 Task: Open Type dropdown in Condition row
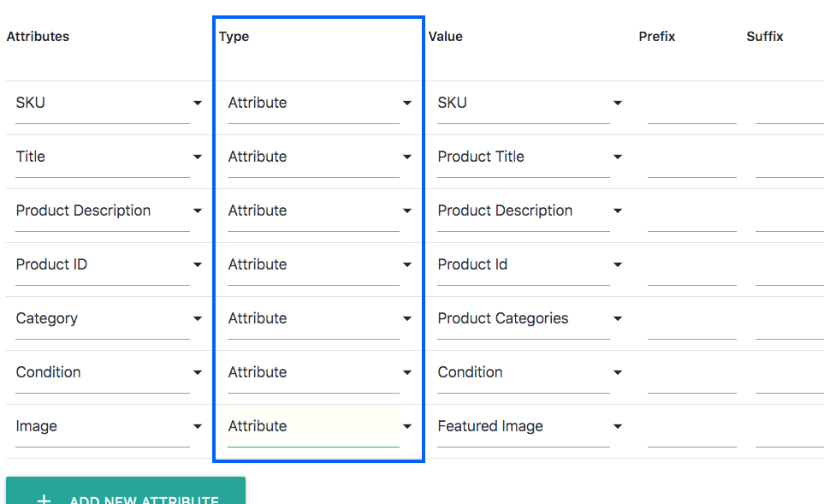[x=319, y=372]
